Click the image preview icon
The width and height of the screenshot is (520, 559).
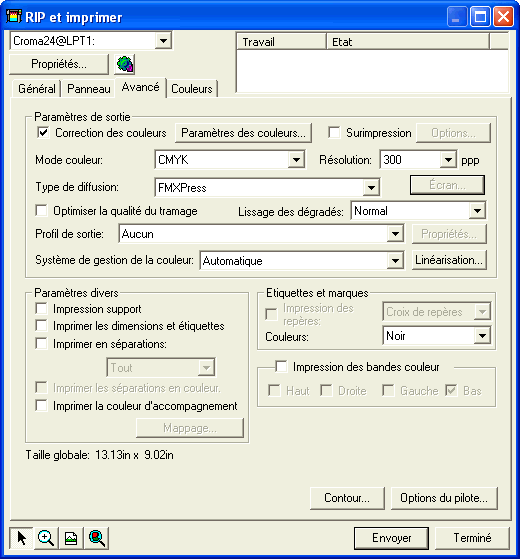[x=71, y=538]
